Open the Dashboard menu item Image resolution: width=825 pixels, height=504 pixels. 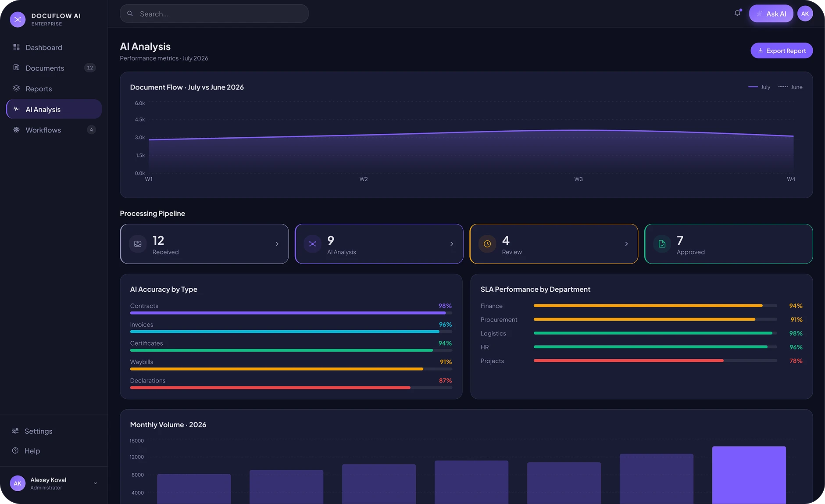54,47
